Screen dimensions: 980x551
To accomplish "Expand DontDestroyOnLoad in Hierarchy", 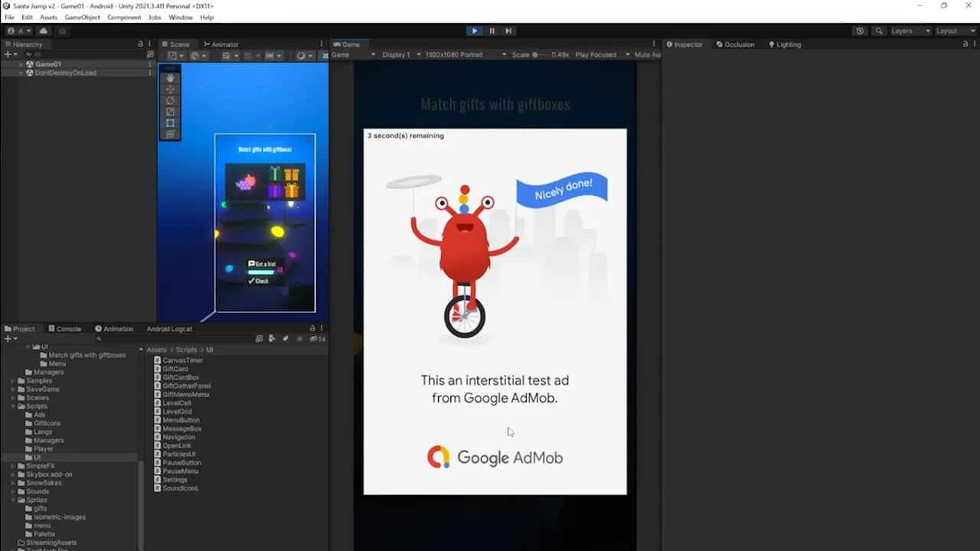I will (x=21, y=73).
